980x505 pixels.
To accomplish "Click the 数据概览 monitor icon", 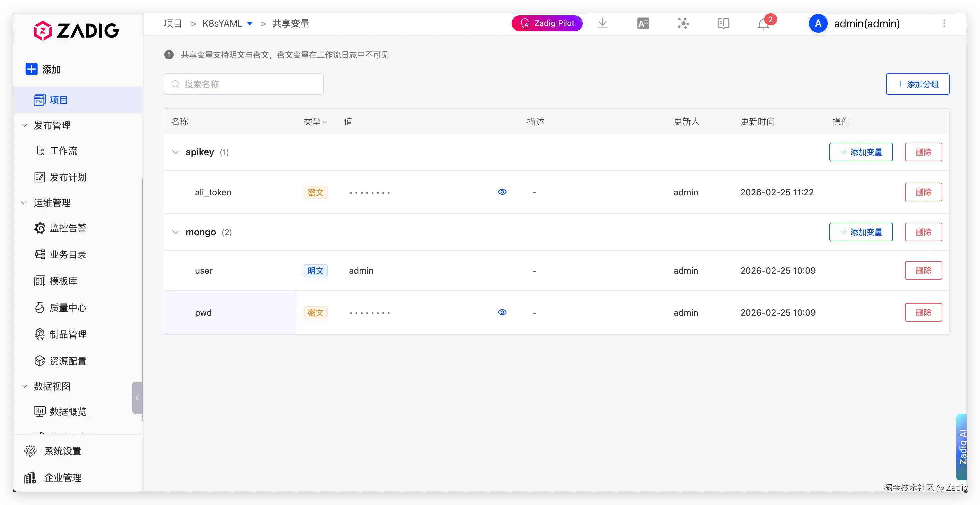I will [40, 411].
